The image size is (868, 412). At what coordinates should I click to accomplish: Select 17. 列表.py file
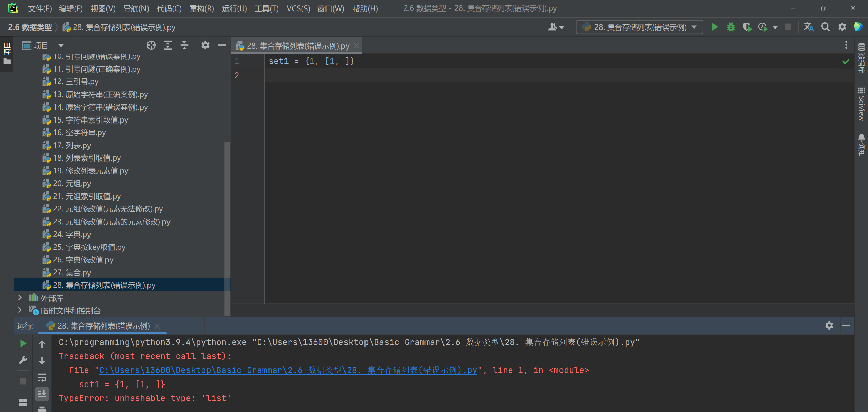click(72, 145)
